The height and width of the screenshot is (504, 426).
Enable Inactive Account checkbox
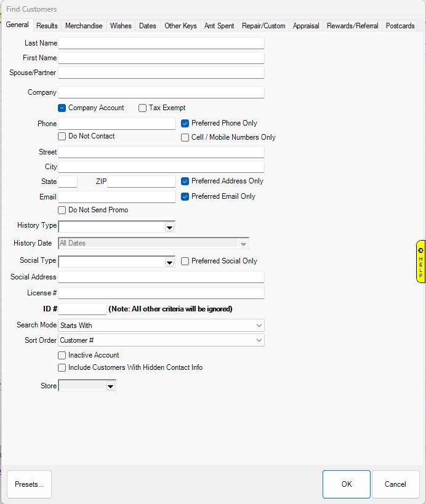pyautogui.click(x=62, y=355)
